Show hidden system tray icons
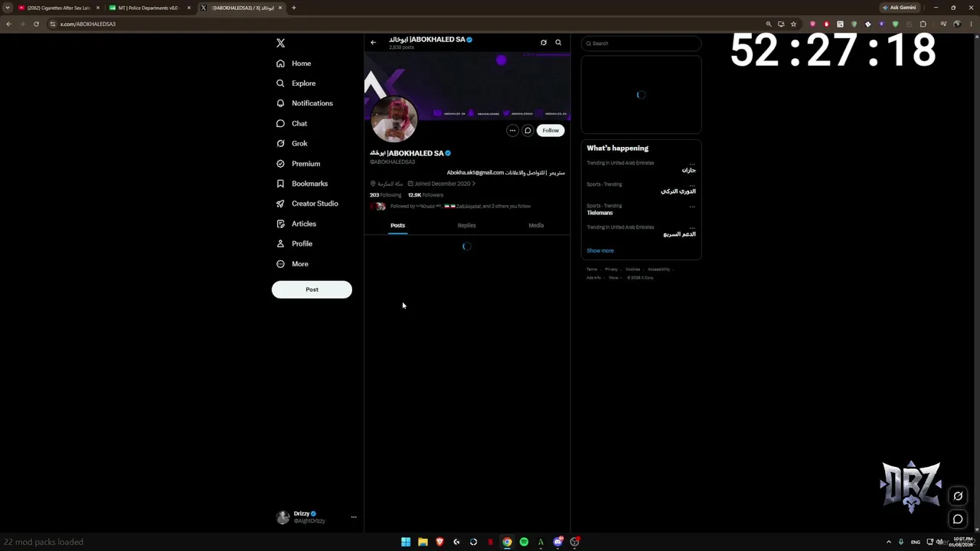The width and height of the screenshot is (980, 551). (889, 542)
